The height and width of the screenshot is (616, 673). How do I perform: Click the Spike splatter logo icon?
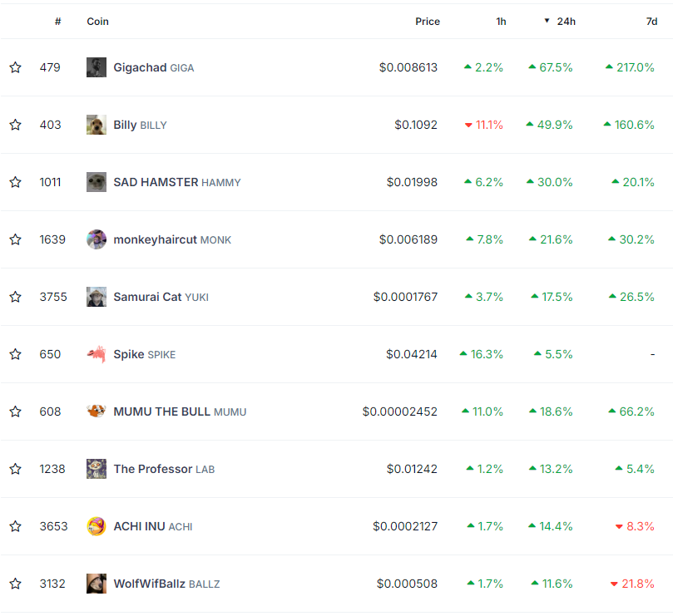96,354
